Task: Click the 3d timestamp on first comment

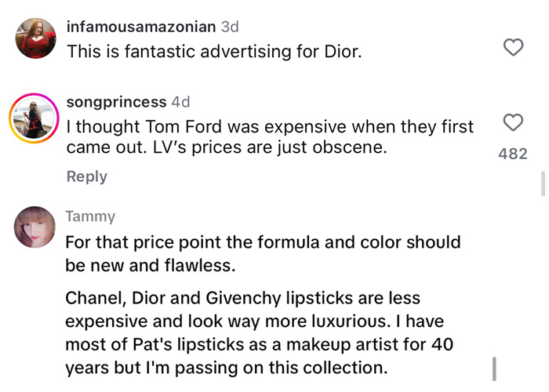Action: (231, 27)
